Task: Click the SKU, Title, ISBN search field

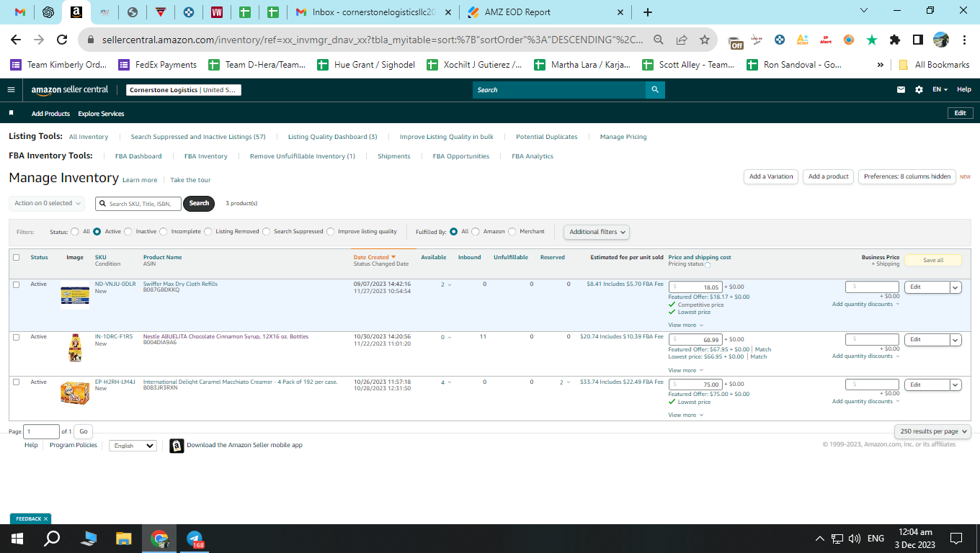Action: tap(138, 204)
